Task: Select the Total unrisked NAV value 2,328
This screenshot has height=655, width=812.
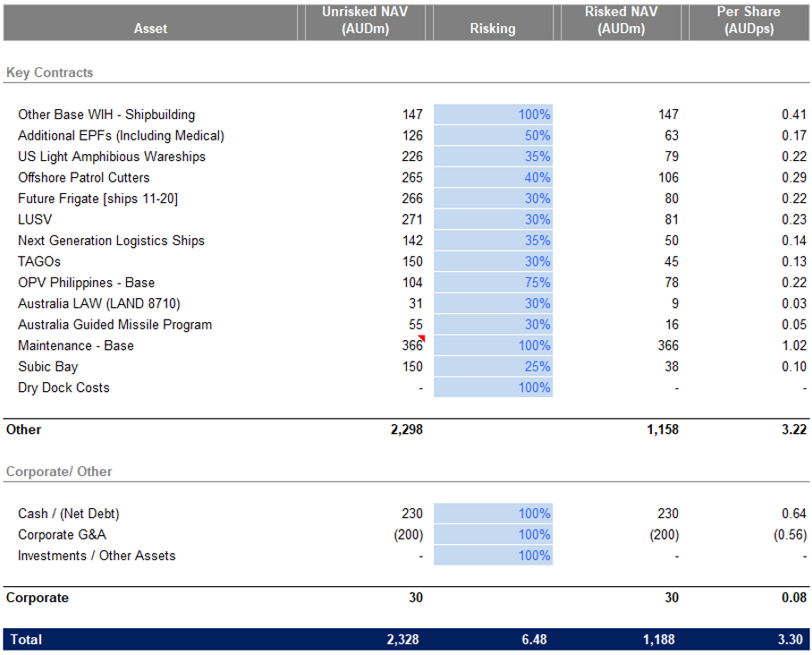Action: [403, 640]
